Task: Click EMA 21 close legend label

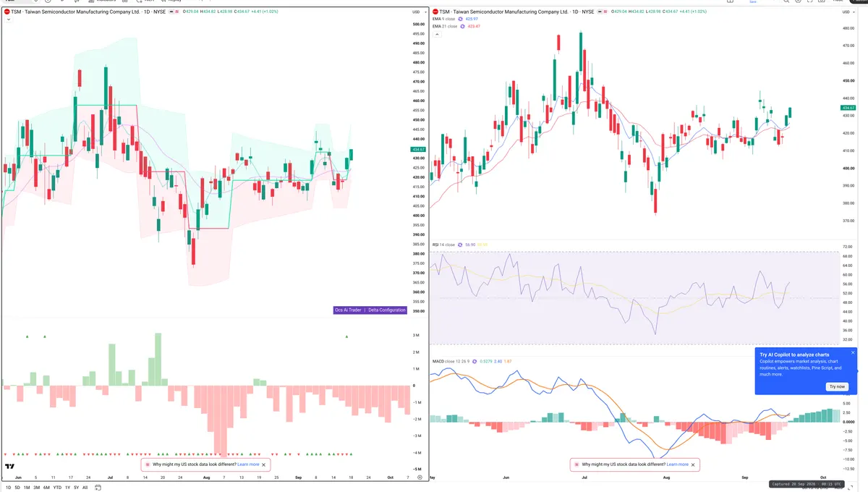Action: 445,26
